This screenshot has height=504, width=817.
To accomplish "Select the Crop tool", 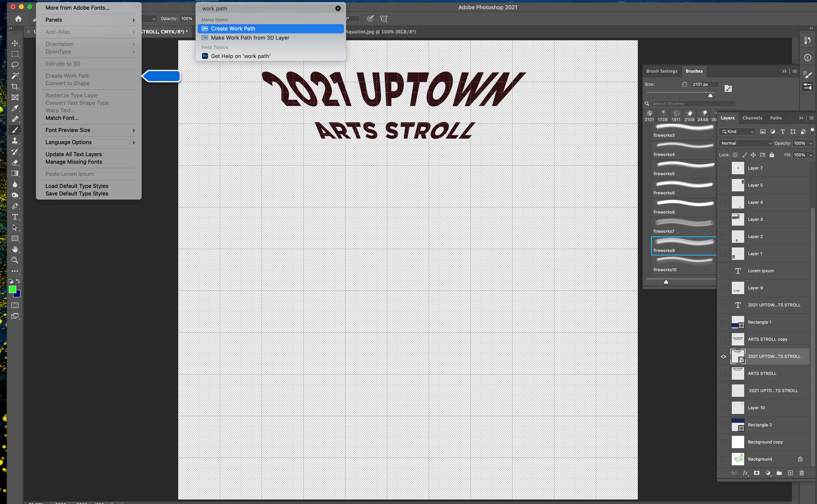I will (x=15, y=87).
